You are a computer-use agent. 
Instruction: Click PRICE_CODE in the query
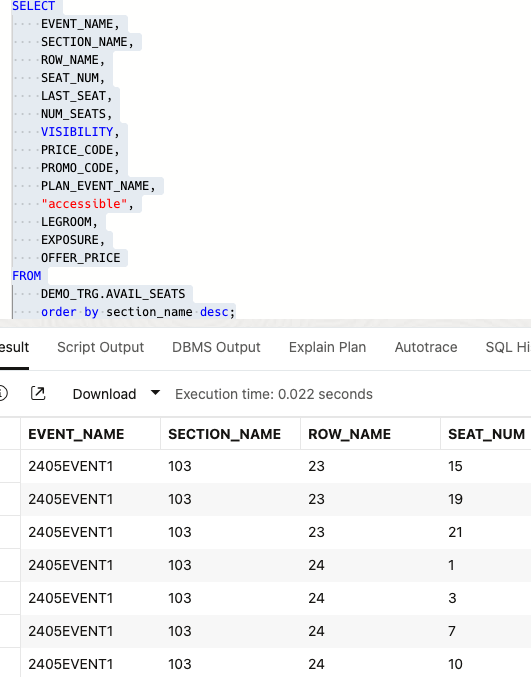point(77,149)
